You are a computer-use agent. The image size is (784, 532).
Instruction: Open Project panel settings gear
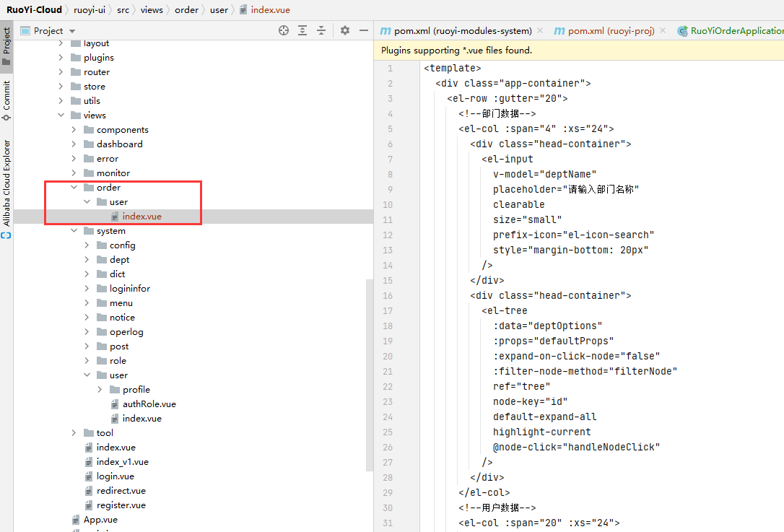345,30
